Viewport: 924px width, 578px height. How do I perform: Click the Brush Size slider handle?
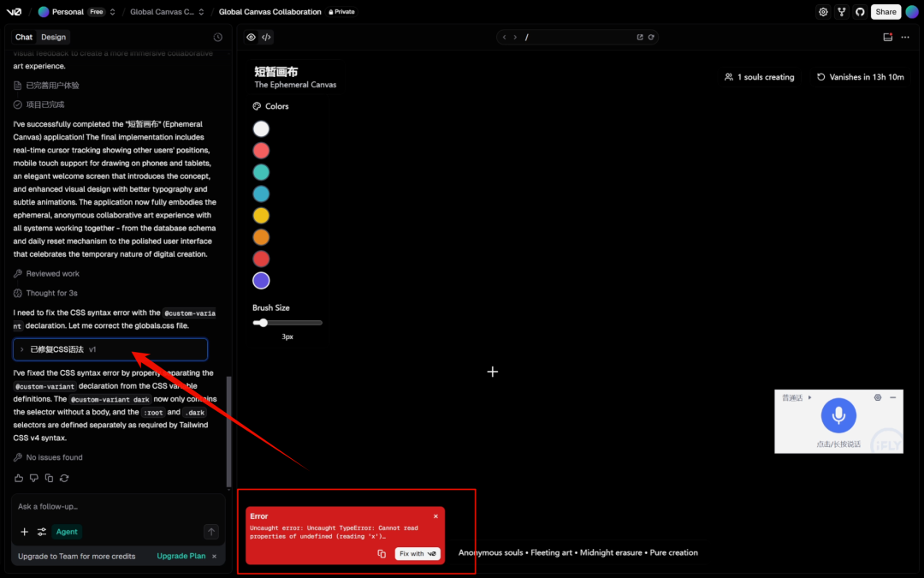[264, 323]
